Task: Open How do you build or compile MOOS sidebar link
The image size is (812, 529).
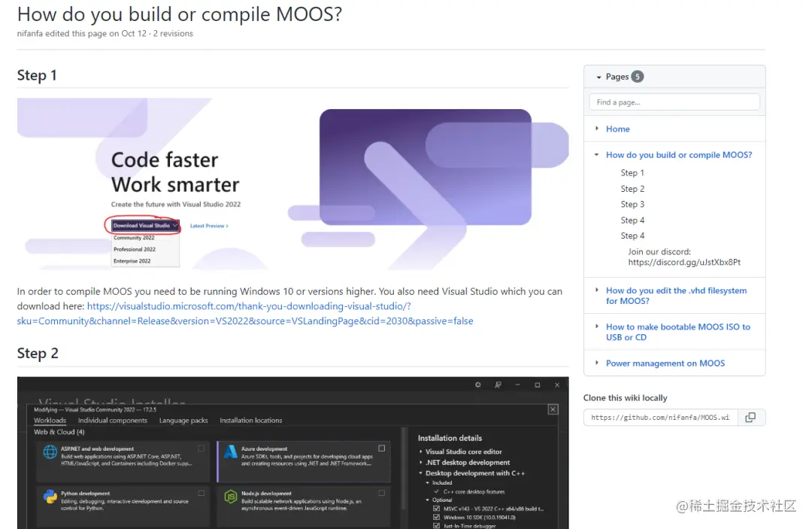Action: coord(679,155)
